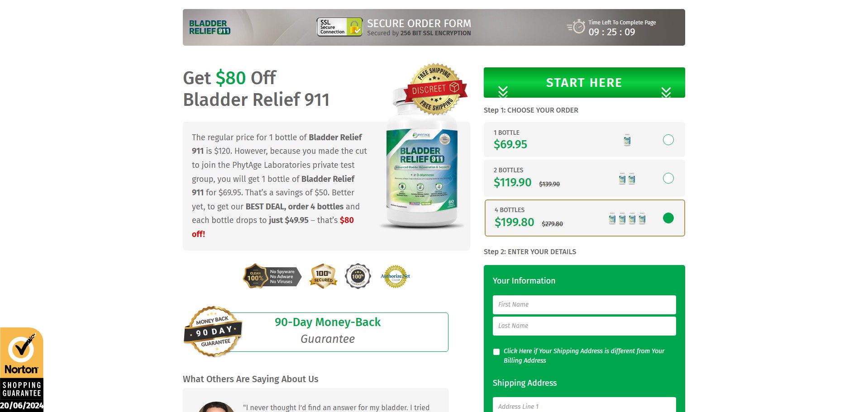Click into the Last Name field
Screen dimensions: 868x412
584,326
